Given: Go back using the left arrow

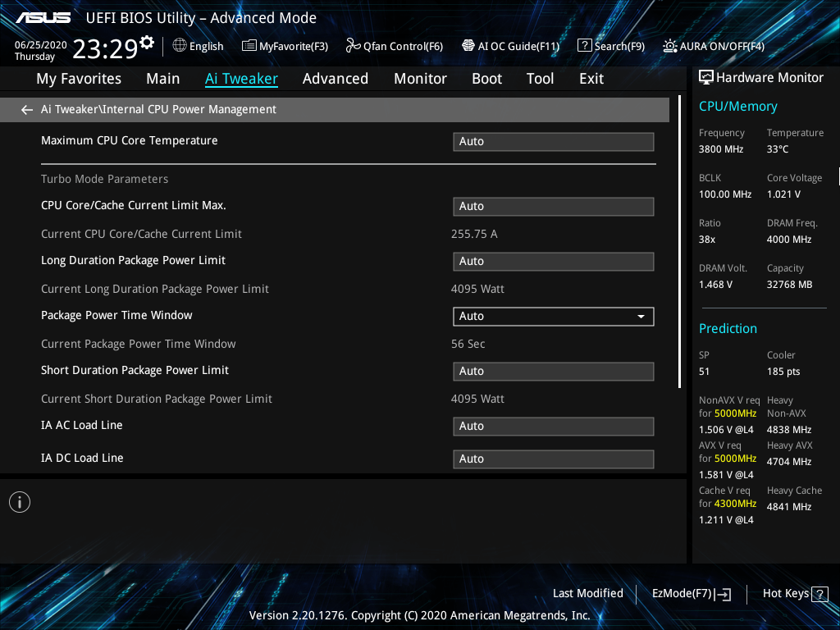Looking at the screenshot, I should click(27, 110).
